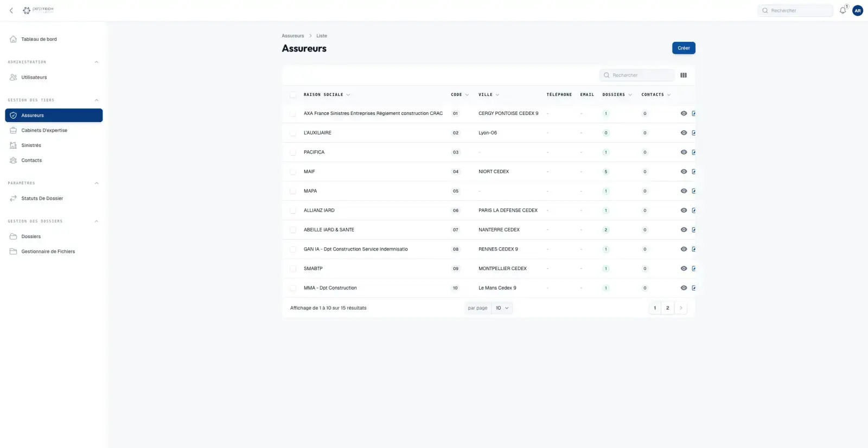This screenshot has height=448, width=868.
Task: View the MMA - Dpt Construction insurer
Action: click(x=684, y=288)
